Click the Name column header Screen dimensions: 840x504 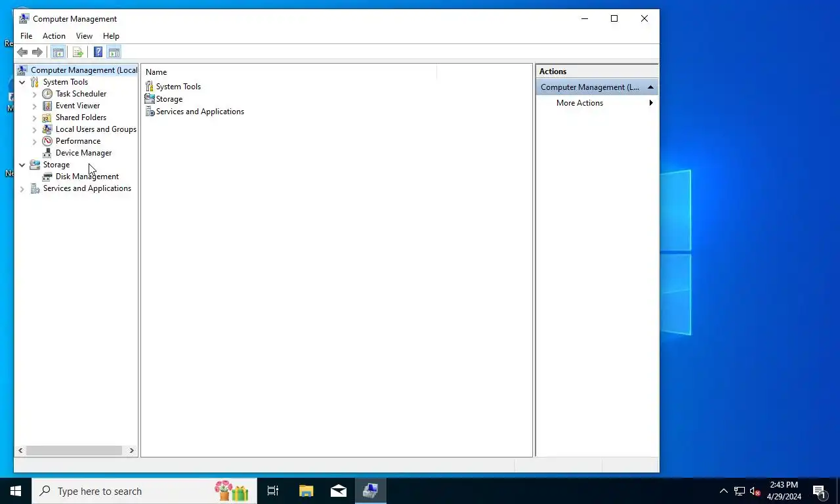point(289,72)
